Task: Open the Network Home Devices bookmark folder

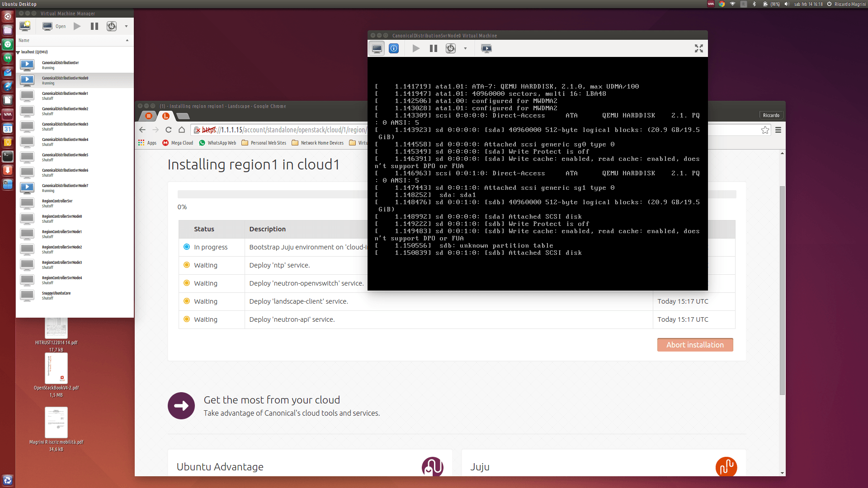Action: point(318,143)
